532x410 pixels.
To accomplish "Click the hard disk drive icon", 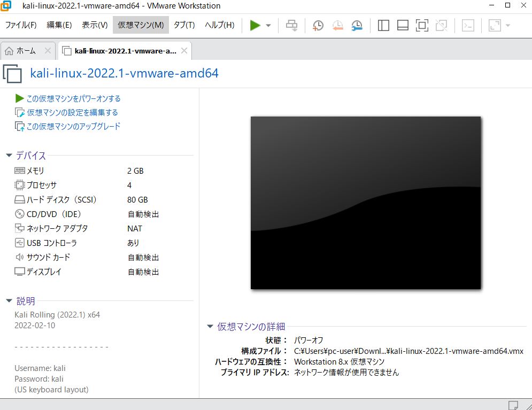I will pyautogui.click(x=20, y=200).
